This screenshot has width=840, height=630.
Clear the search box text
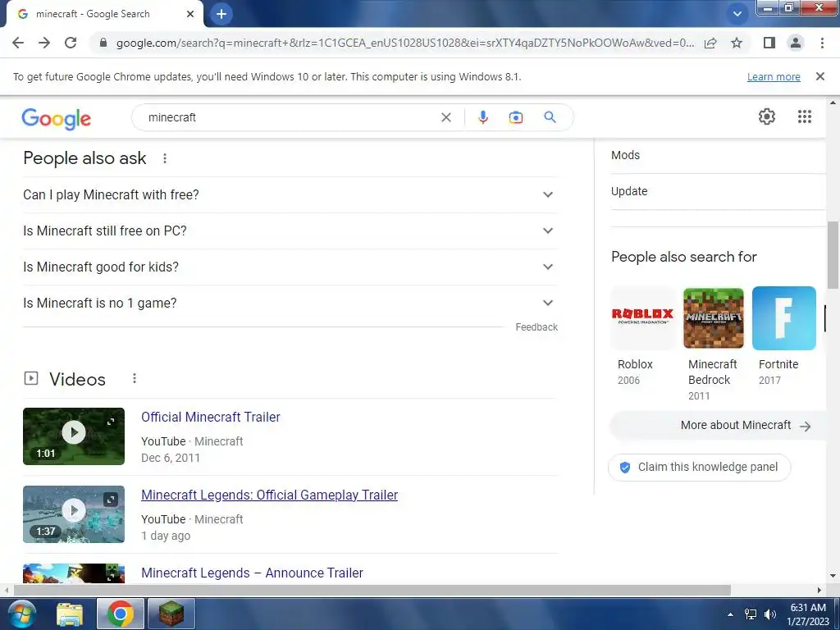click(x=445, y=117)
